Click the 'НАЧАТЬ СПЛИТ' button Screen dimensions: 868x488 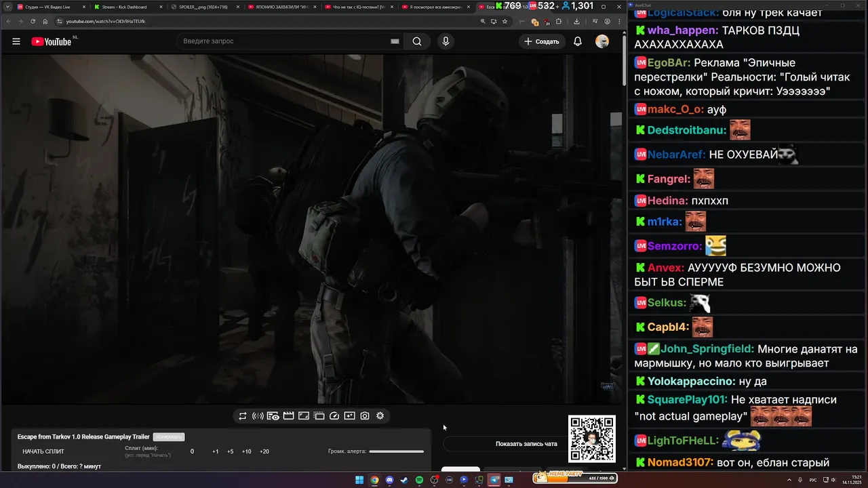(43, 451)
